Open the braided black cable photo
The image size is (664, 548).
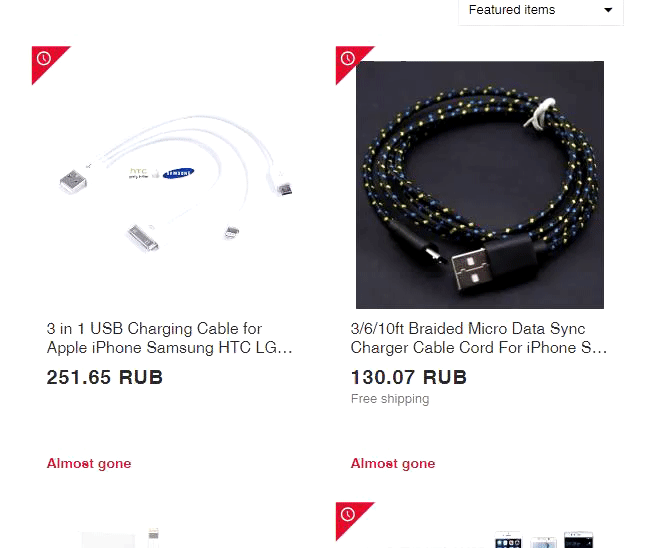tap(480, 185)
